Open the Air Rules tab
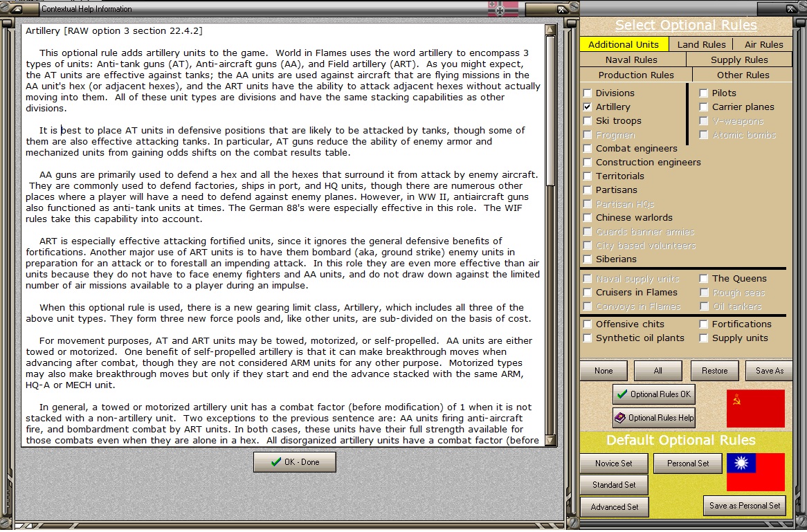This screenshot has width=807, height=532. point(763,45)
